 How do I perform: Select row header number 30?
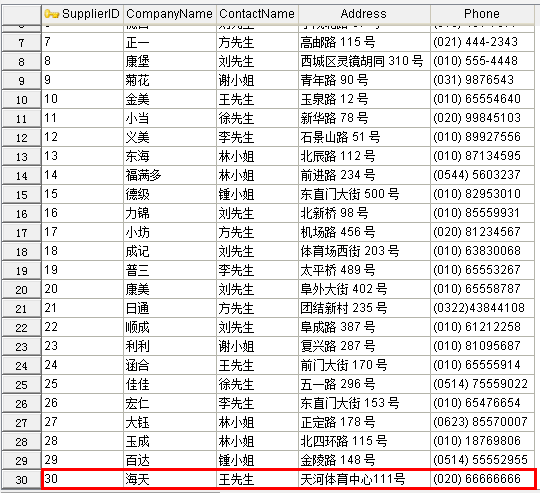(21, 479)
